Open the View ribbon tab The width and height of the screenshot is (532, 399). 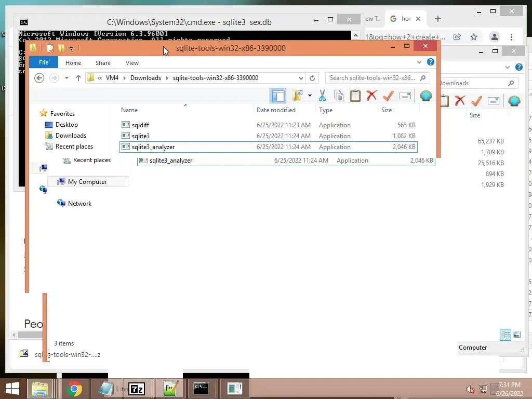click(132, 63)
